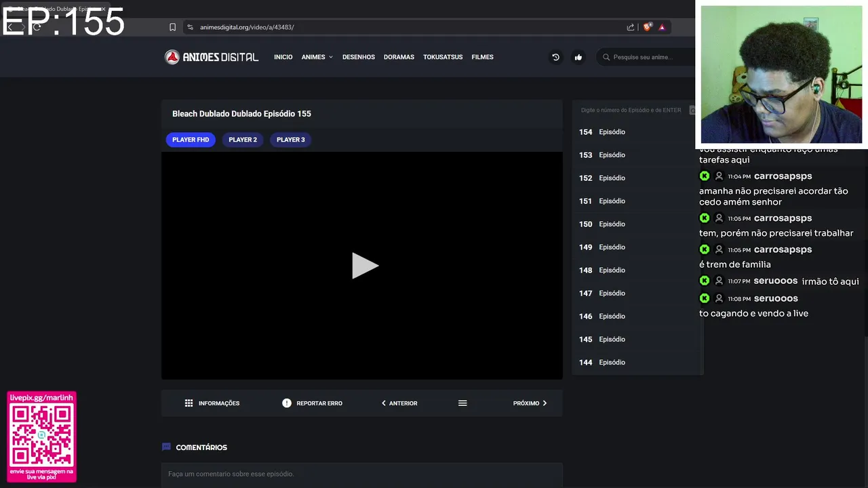
Task: Open episode 153 from the list
Action: click(636, 155)
